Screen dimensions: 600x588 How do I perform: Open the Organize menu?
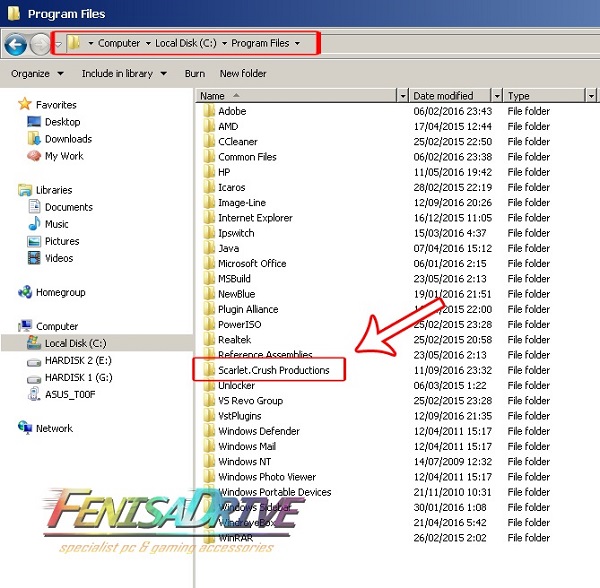point(37,73)
